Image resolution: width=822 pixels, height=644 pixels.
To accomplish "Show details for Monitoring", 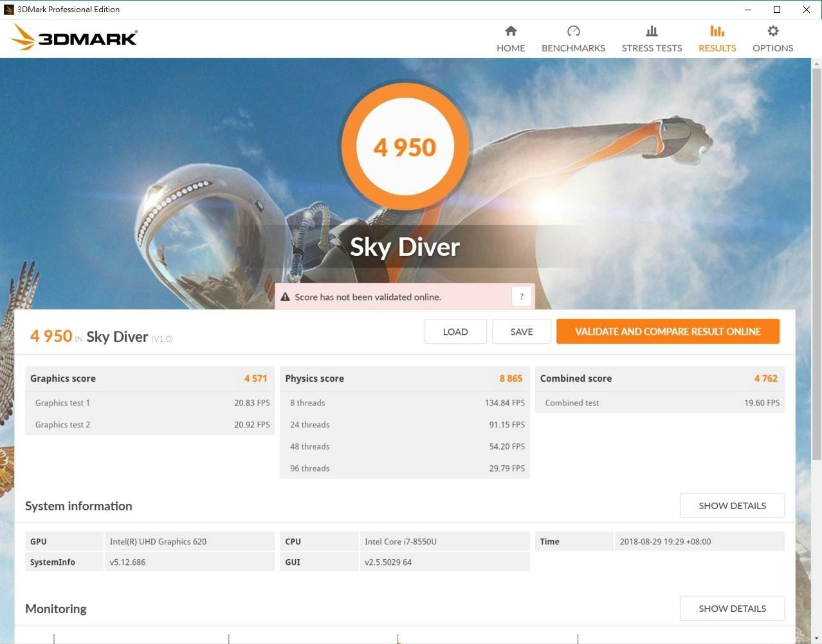I will pyautogui.click(x=732, y=609).
